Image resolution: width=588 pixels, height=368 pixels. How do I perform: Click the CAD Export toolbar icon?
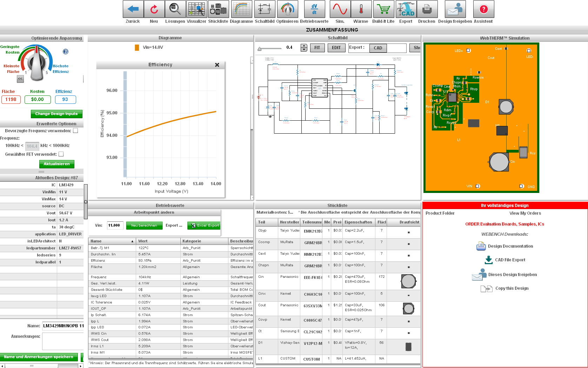[406, 9]
